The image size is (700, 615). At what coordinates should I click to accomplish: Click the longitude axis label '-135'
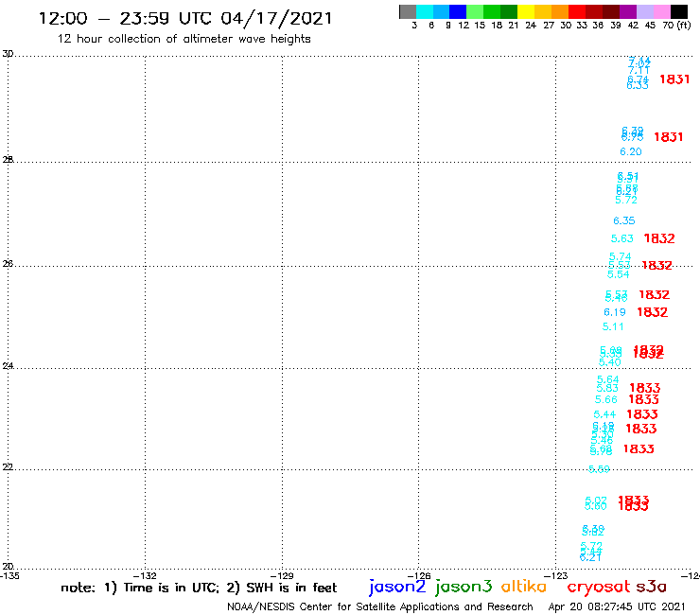coord(9,576)
